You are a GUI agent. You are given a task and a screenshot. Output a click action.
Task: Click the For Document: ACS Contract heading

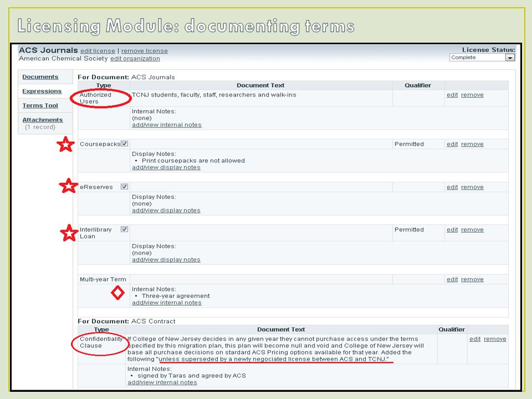[126, 321]
